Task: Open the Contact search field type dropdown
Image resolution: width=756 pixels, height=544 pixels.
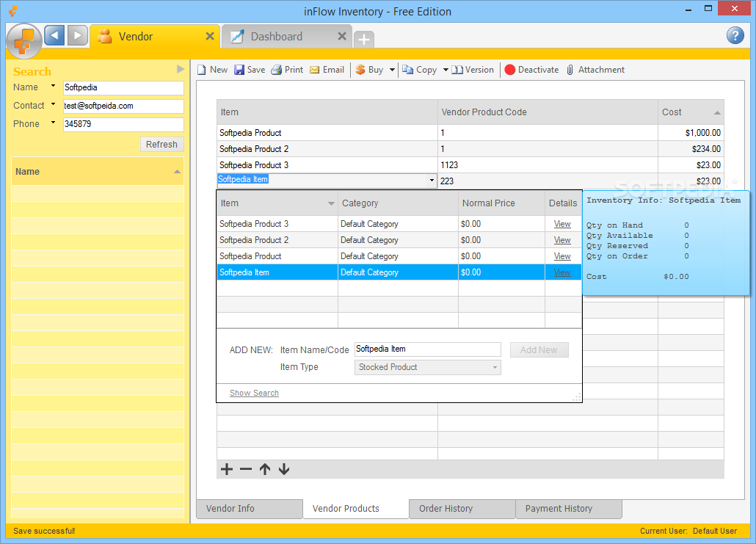Action: 53,104
